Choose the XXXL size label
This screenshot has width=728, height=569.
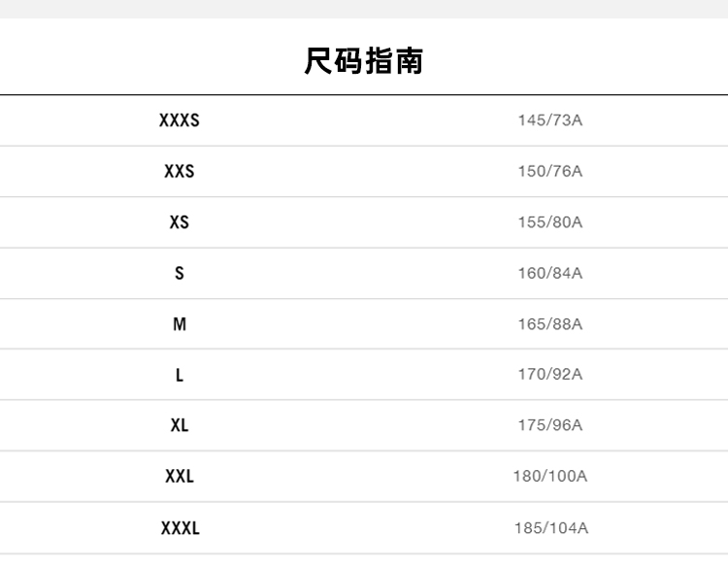[180, 528]
